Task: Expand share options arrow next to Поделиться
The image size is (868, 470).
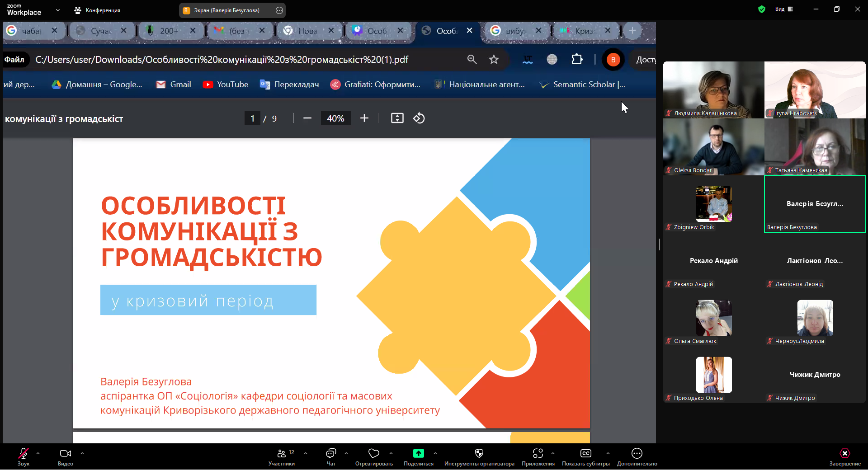Action: [x=435, y=453]
